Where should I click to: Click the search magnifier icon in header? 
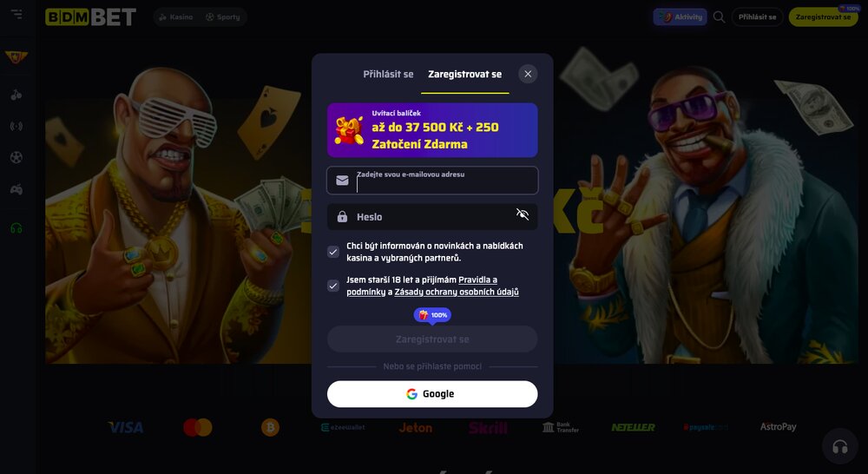[719, 16]
